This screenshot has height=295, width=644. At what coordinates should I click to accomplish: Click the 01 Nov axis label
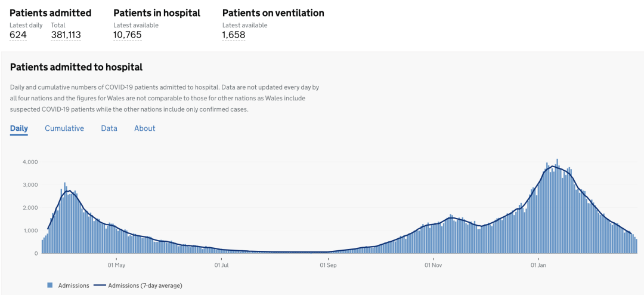point(433,265)
